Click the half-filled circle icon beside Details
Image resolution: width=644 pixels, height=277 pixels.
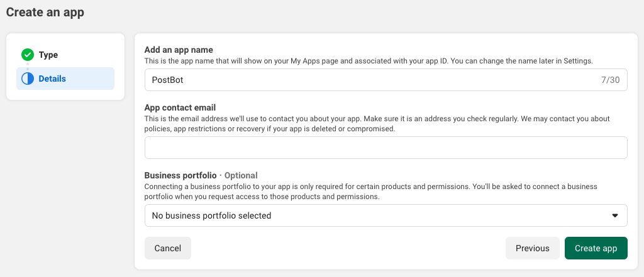point(27,79)
